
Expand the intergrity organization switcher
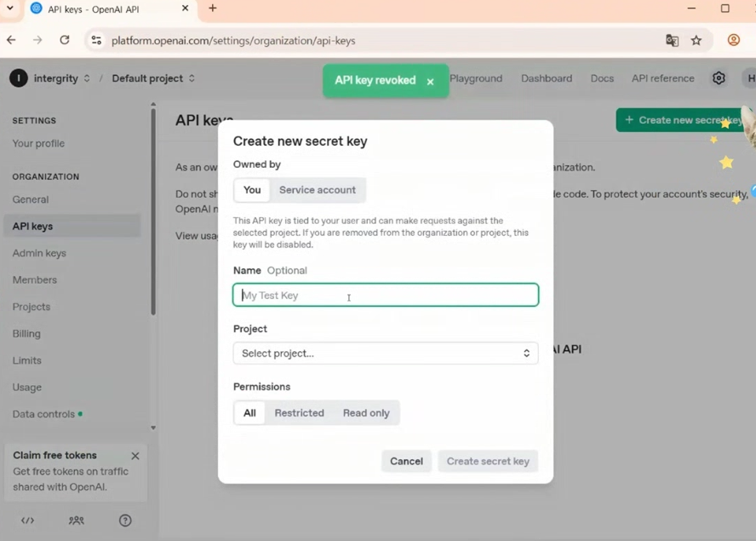point(87,78)
